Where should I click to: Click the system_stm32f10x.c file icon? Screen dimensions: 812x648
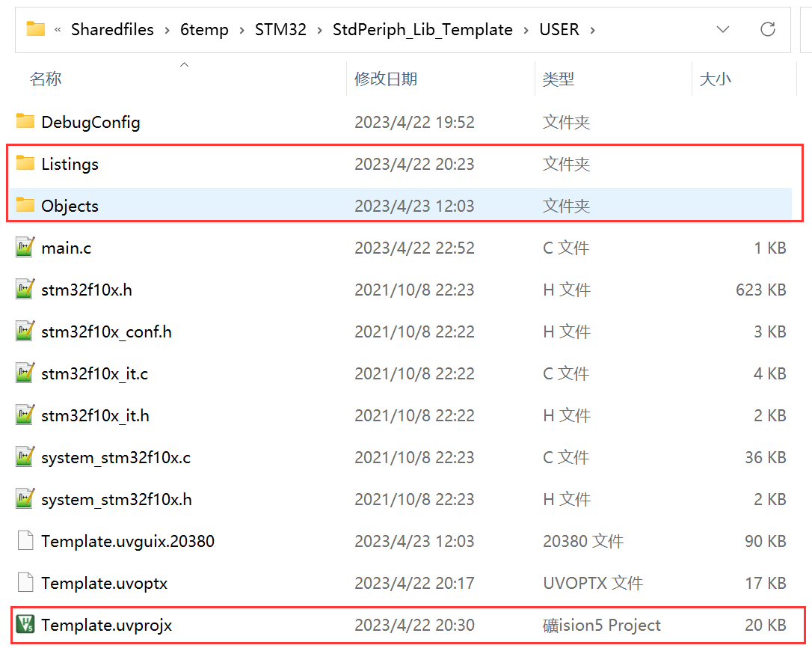(25, 457)
